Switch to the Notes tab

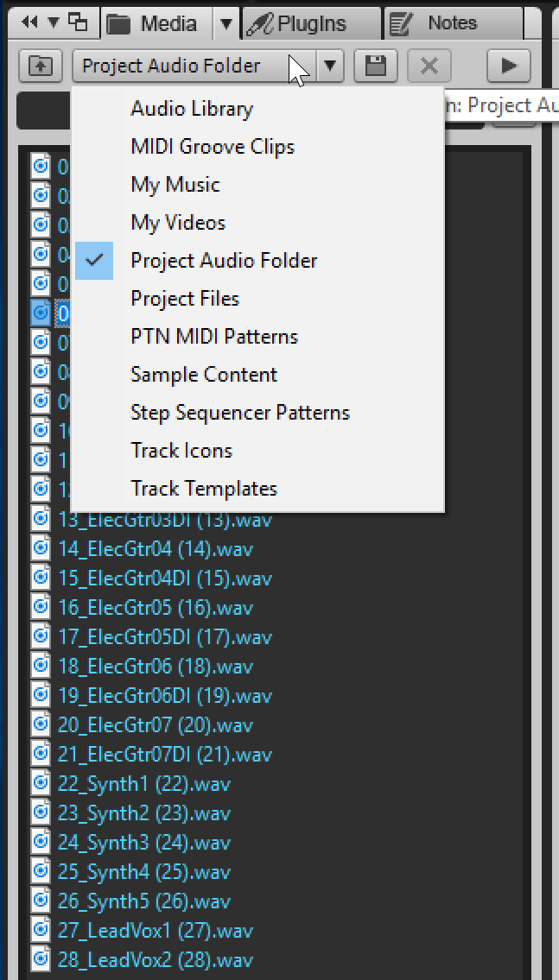[451, 24]
